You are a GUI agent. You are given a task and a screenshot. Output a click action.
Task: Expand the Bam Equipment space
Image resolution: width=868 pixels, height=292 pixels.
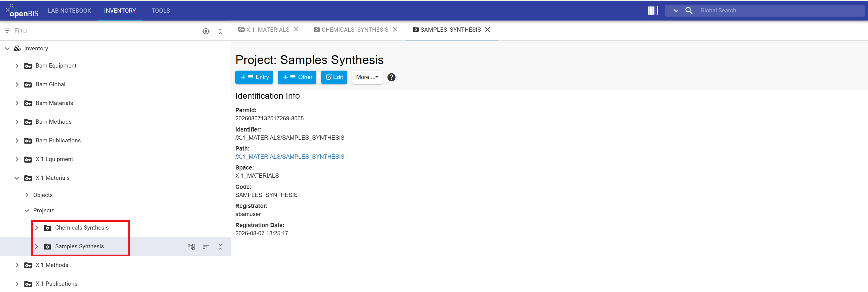[17, 66]
